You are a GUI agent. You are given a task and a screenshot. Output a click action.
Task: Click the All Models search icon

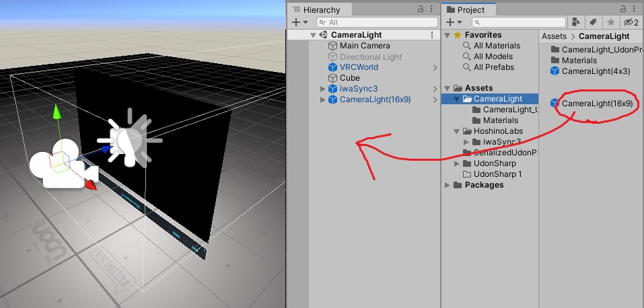point(467,56)
